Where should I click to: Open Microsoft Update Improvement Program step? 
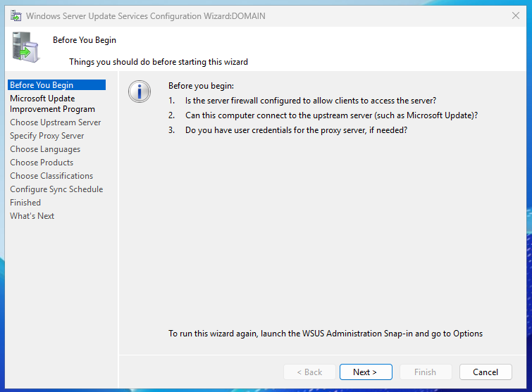click(x=52, y=104)
